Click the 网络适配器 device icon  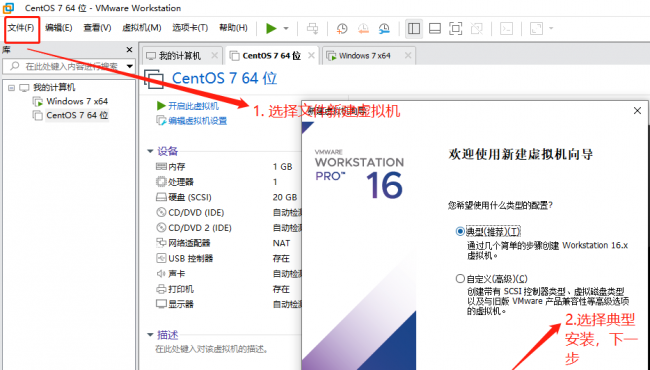tap(161, 243)
